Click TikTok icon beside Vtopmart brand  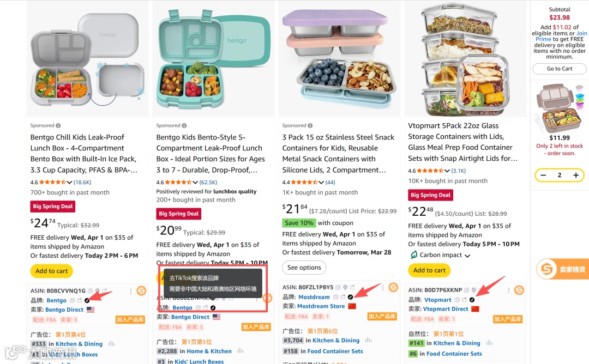point(472,300)
